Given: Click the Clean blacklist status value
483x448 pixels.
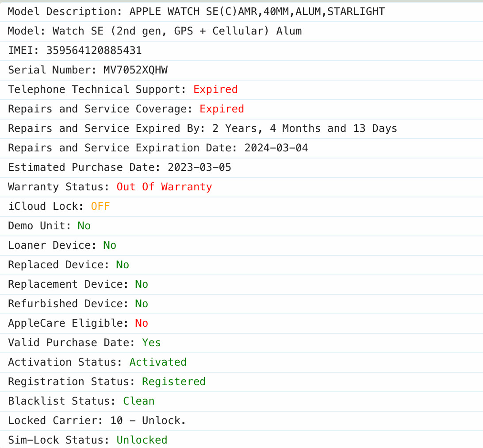Looking at the screenshot, I should (x=138, y=401).
